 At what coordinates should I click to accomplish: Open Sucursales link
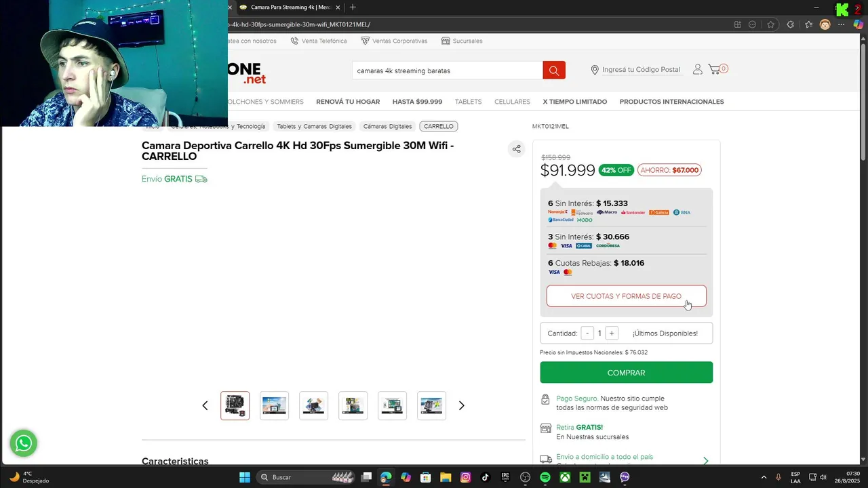pyautogui.click(x=462, y=41)
